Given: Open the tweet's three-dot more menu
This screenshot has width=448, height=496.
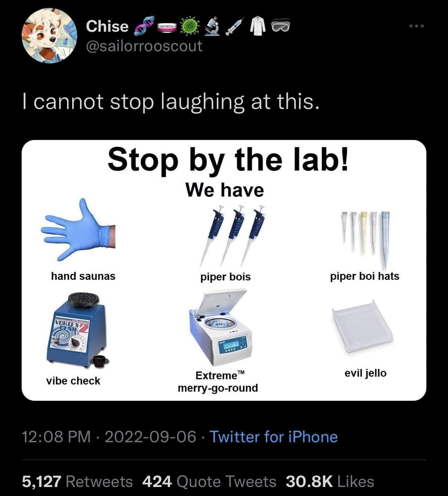Looking at the screenshot, I should pyautogui.click(x=417, y=26).
